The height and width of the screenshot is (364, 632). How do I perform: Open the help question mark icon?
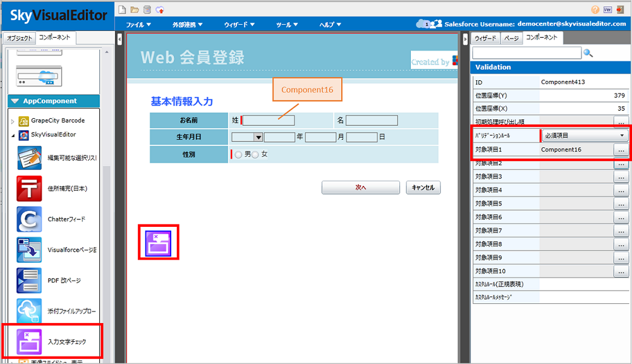[x=595, y=9]
